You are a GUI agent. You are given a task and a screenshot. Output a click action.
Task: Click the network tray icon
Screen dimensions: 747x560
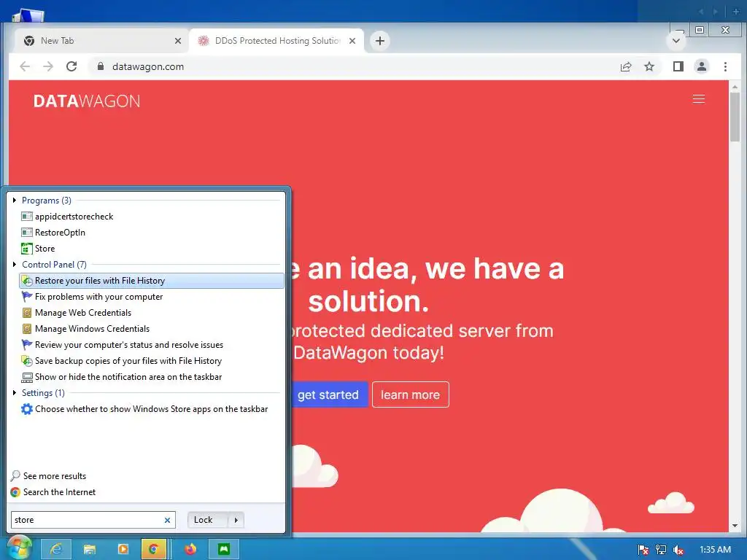point(661,550)
